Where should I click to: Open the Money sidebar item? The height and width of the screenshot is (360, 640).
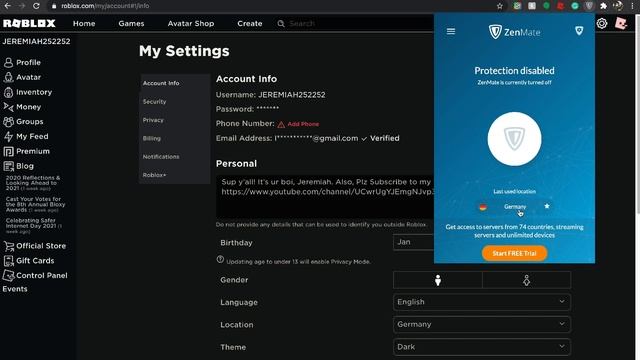(x=22, y=107)
